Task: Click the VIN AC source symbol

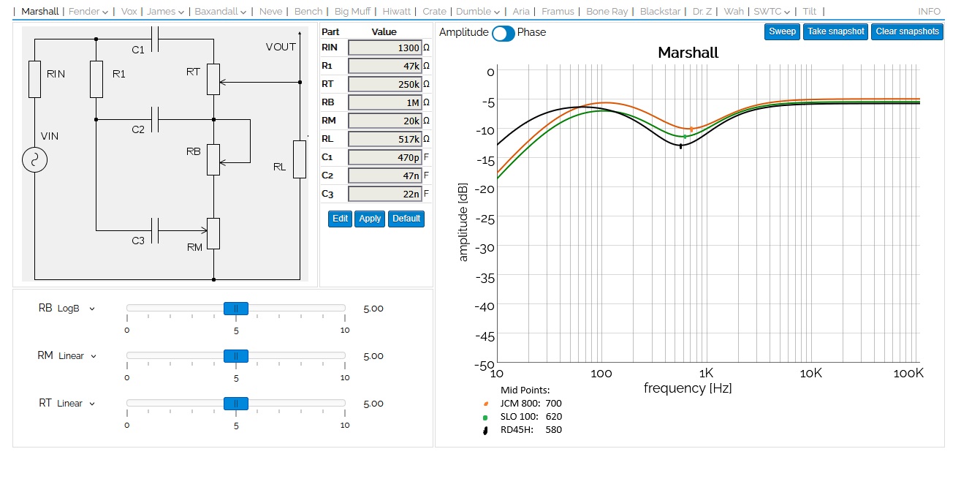Action: click(34, 159)
